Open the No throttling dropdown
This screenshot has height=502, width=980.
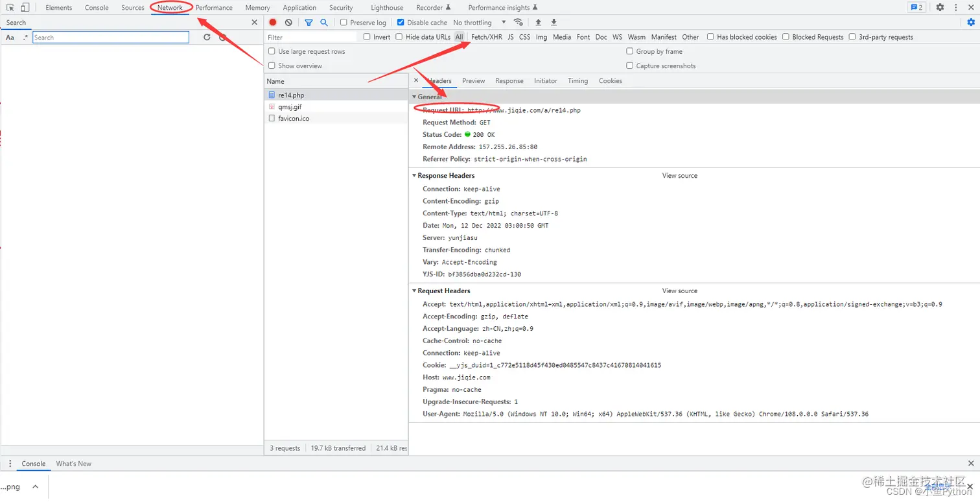click(x=480, y=22)
